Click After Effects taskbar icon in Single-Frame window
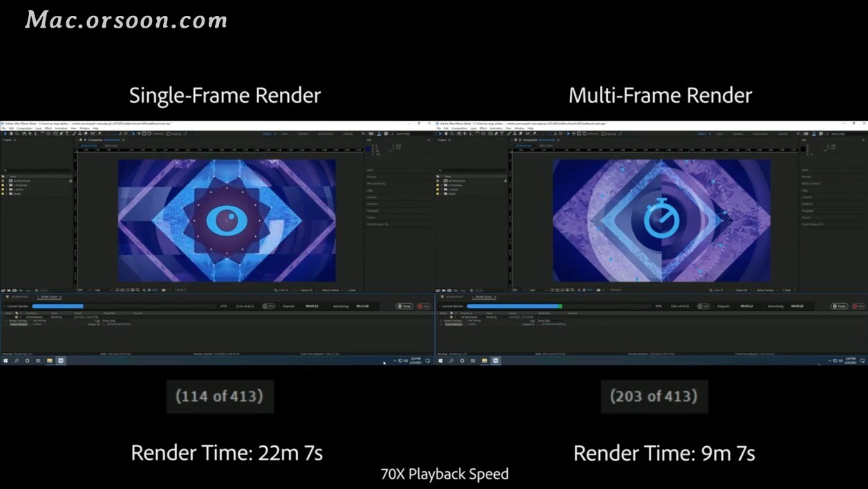868x489 pixels. pos(61,361)
